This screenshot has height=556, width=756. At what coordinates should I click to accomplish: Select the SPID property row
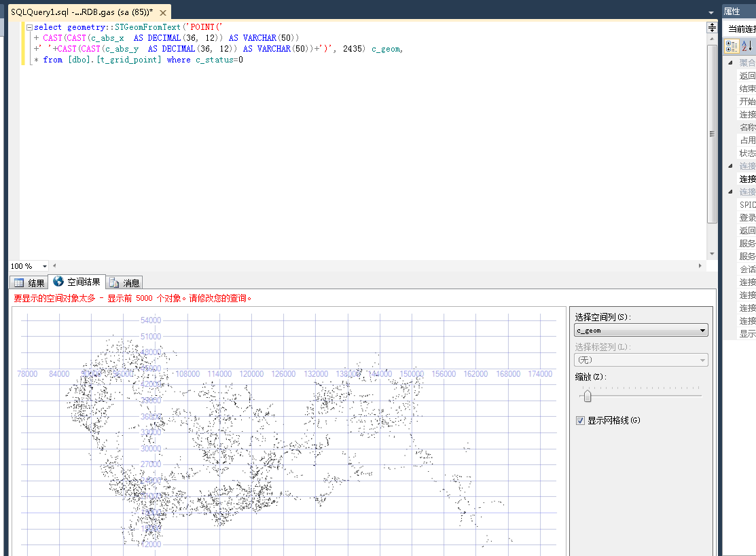point(747,205)
